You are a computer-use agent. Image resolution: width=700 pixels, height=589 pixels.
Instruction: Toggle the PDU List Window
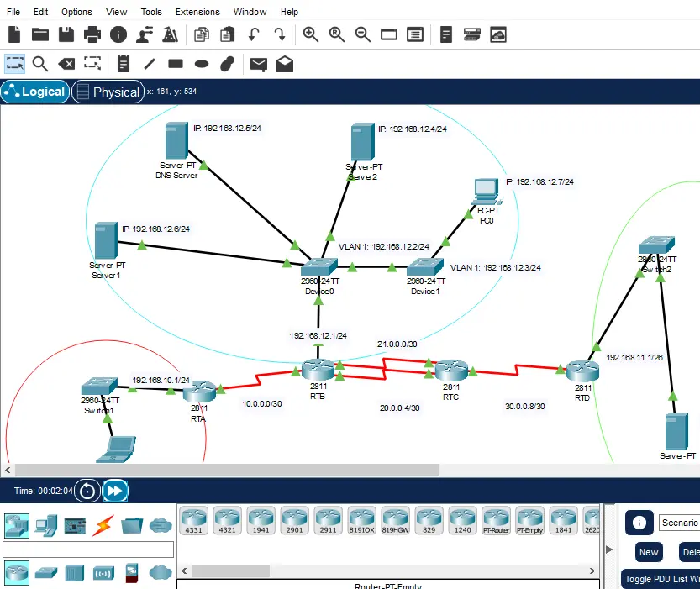click(661, 579)
